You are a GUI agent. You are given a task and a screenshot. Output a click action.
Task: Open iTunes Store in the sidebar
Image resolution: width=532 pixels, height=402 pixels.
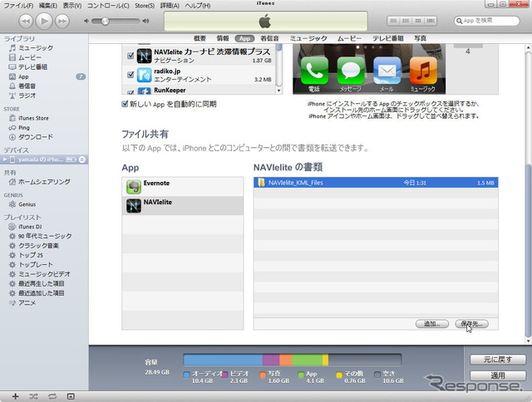pyautogui.click(x=33, y=118)
